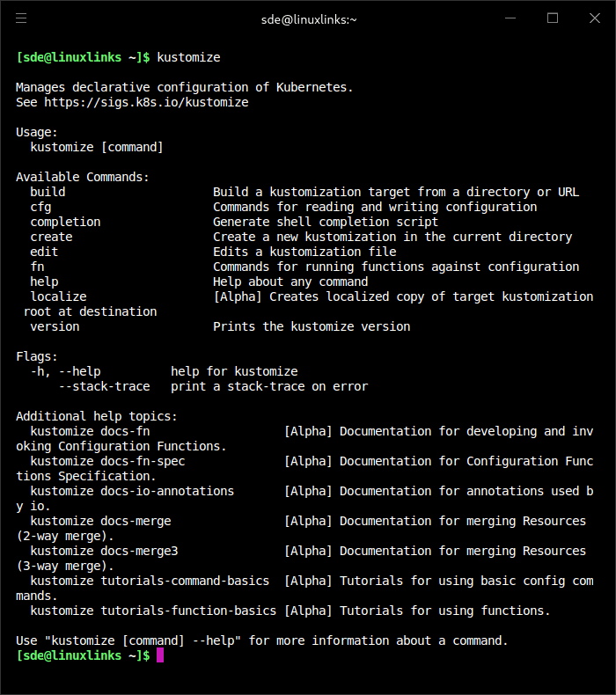Viewport: 616px width, 695px height.
Task: Click the 'kustomize docs-merge3' topic
Action: (x=104, y=551)
